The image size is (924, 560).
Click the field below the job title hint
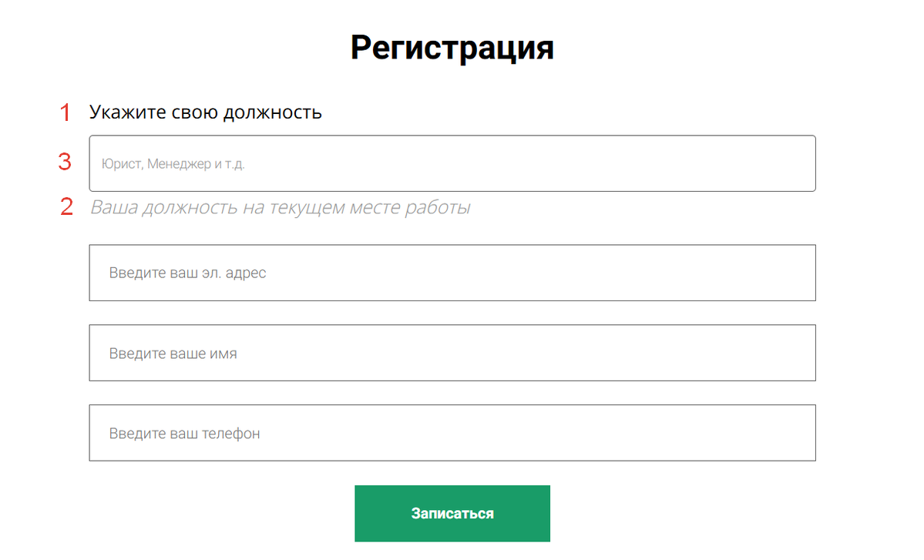(x=452, y=273)
